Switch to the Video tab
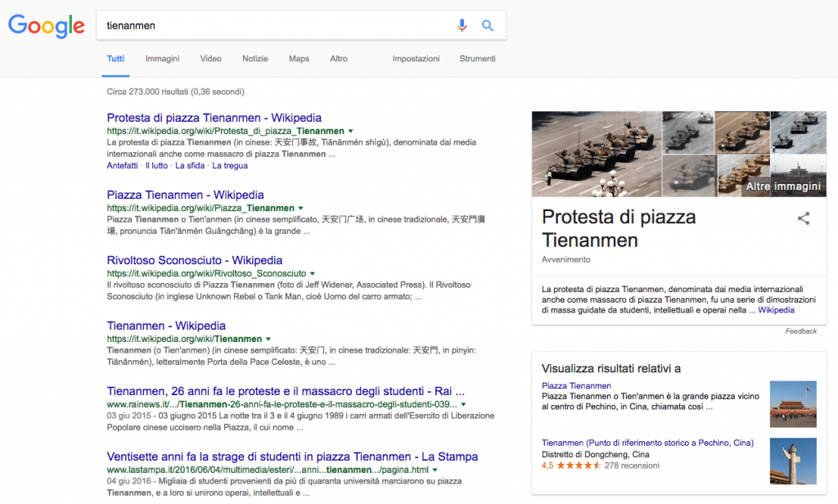The width and height of the screenshot is (838, 504). (x=210, y=59)
